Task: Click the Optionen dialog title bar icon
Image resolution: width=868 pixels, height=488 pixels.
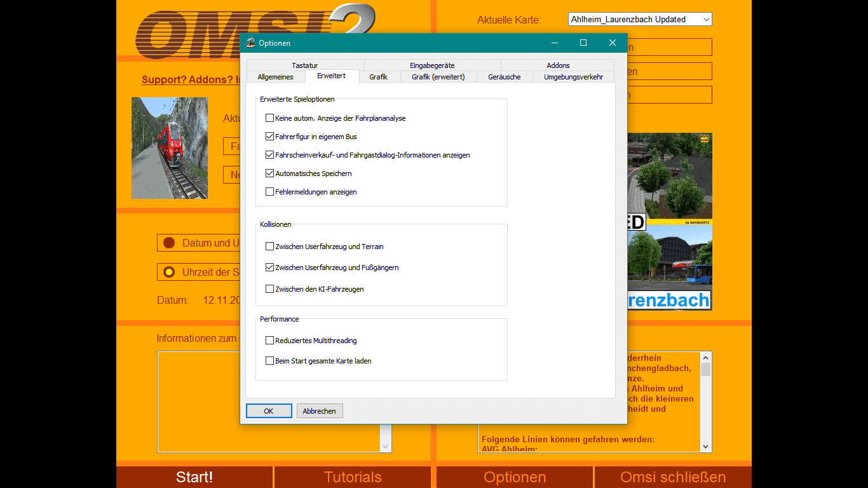Action: coord(251,43)
